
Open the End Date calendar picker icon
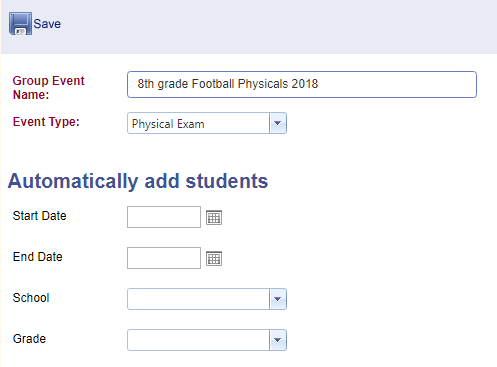(x=214, y=259)
